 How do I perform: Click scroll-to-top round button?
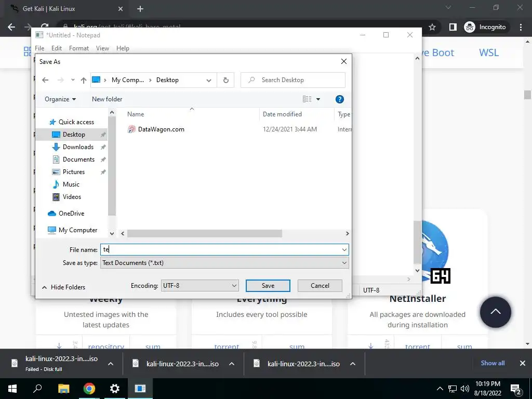pyautogui.click(x=495, y=312)
